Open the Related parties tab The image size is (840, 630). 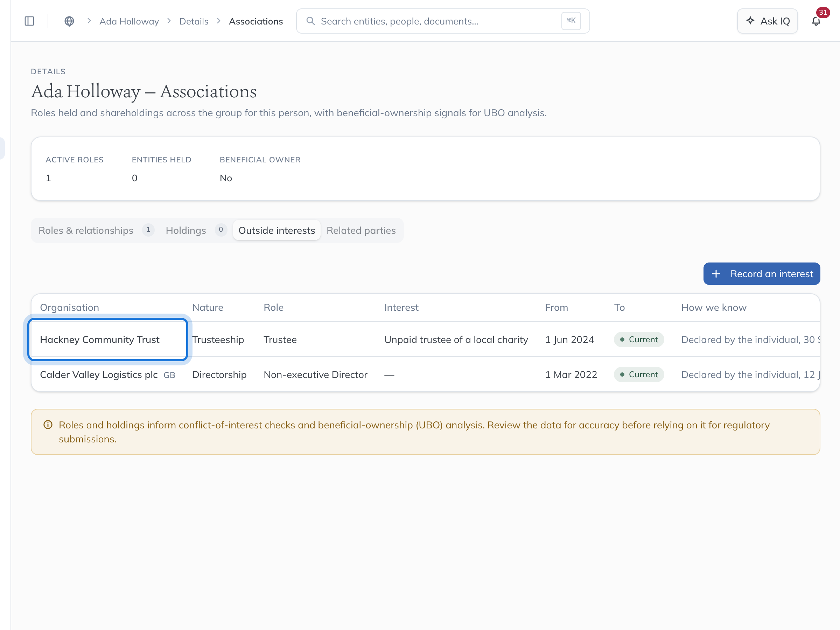tap(361, 230)
